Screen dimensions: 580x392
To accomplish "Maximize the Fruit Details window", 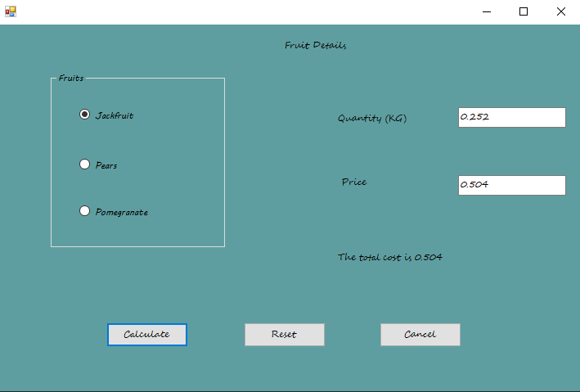I will click(524, 11).
